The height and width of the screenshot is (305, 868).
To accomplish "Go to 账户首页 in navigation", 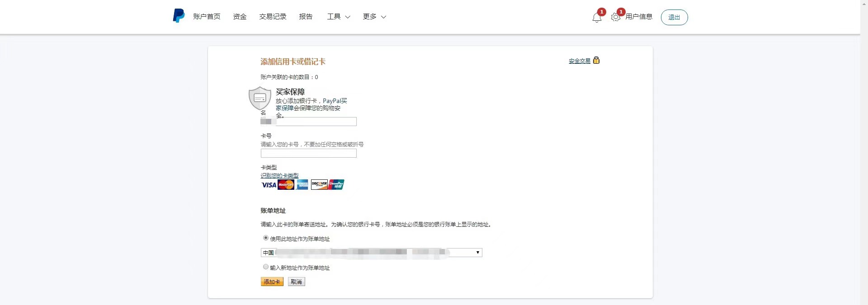I will 207,17.
